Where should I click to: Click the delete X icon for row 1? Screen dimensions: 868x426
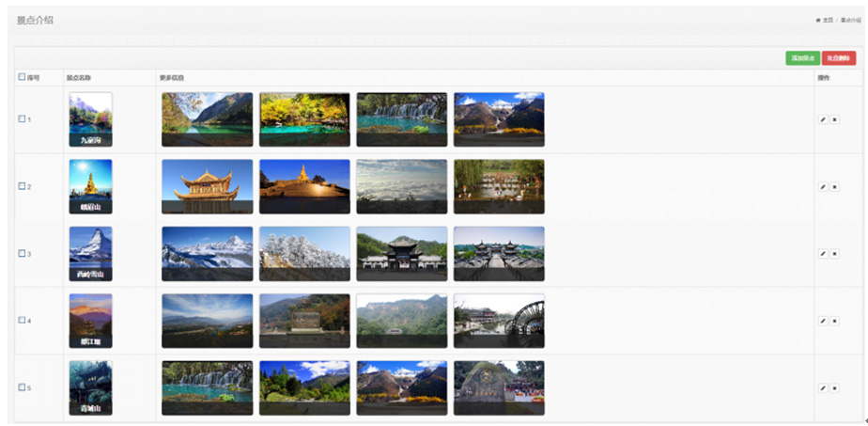835,119
